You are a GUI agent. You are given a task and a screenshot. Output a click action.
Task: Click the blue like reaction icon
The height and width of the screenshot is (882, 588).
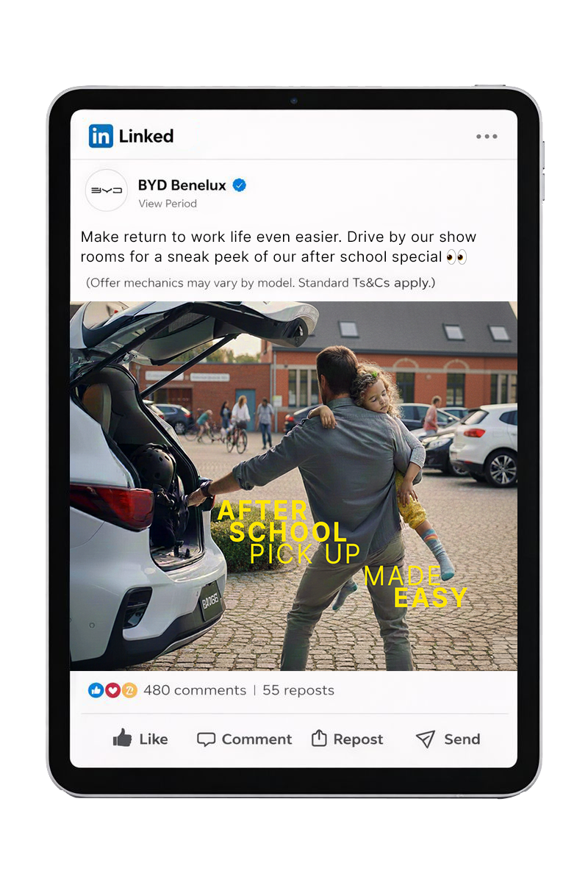96,690
